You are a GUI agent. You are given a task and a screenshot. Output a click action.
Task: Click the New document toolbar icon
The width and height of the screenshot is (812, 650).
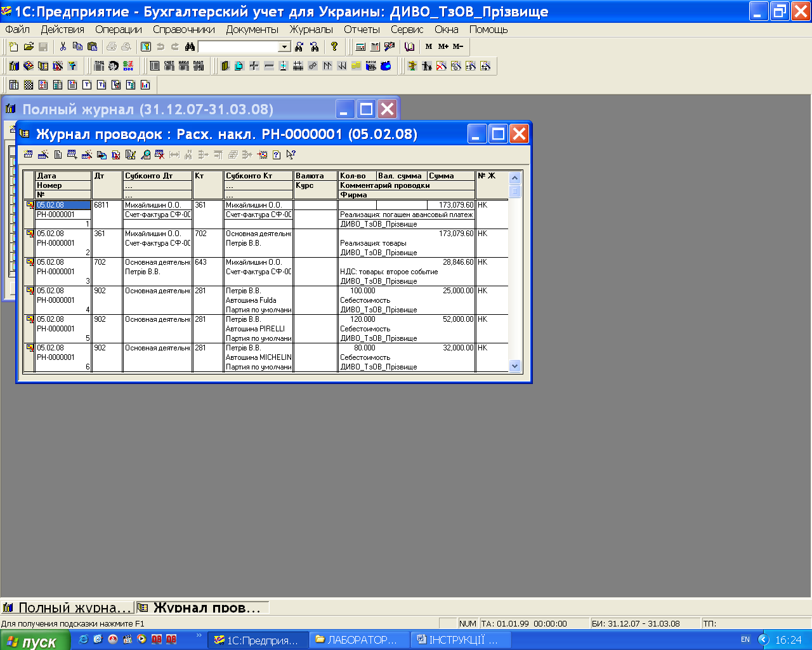(x=14, y=46)
